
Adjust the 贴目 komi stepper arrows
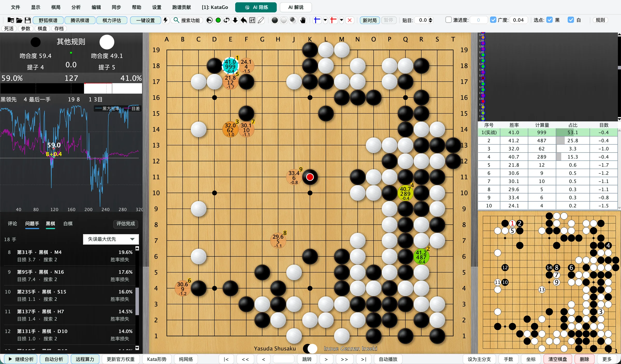tap(430, 20)
